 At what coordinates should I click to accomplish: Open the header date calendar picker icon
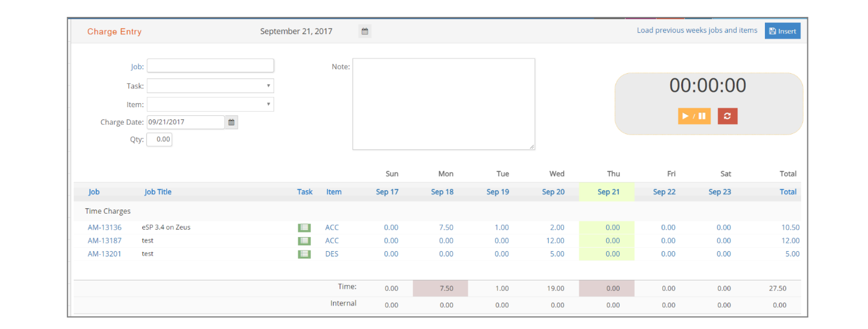365,32
